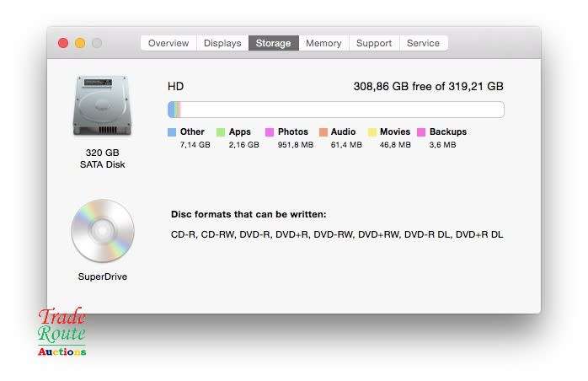Click the pink Backups color swatch
Viewport: 588px width, 381px height.
click(x=421, y=132)
